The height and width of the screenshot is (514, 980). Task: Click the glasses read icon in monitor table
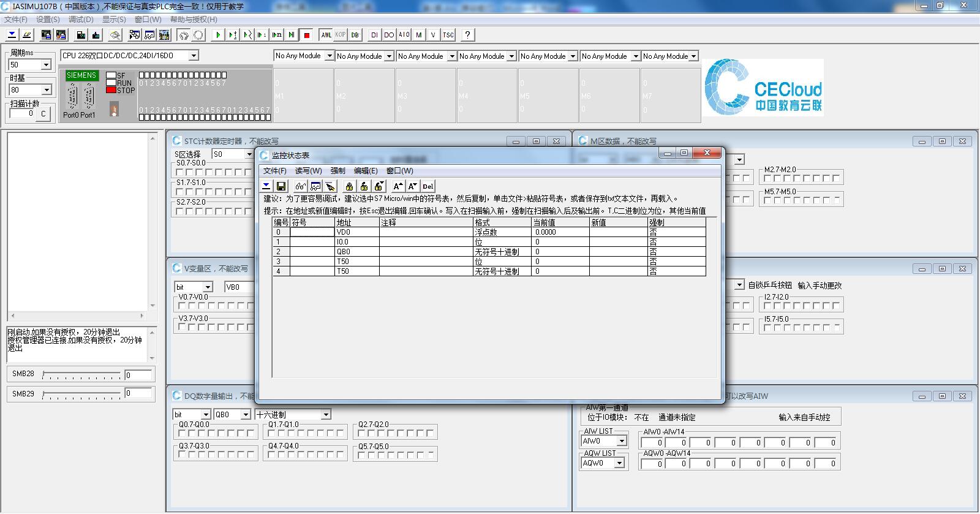[x=300, y=186]
